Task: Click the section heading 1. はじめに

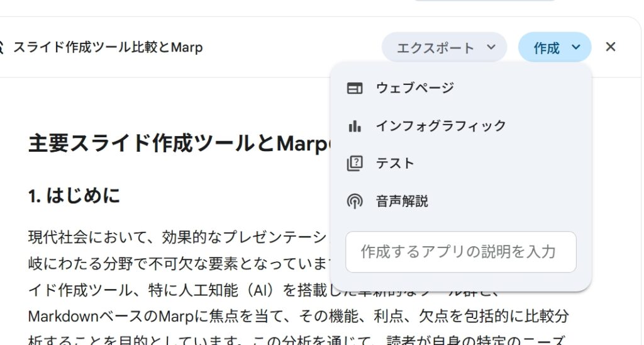Action: [x=74, y=196]
